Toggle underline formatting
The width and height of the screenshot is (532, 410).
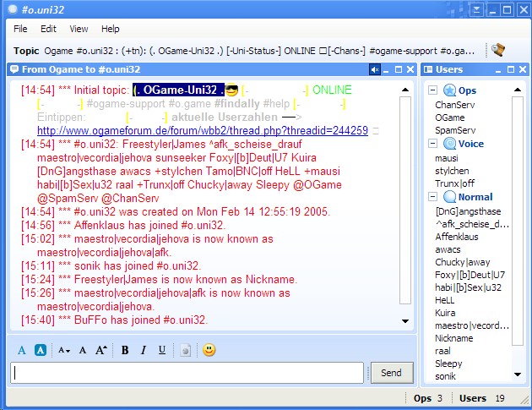(162, 350)
